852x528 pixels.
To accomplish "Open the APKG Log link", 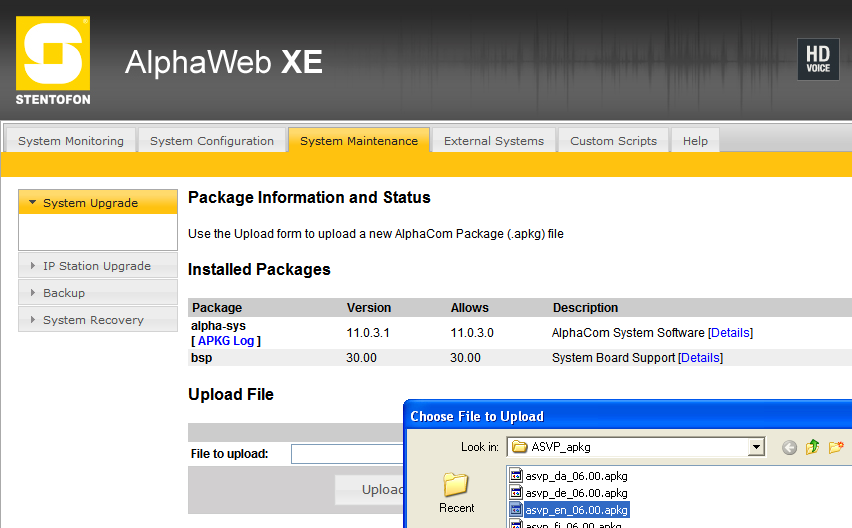I will pos(226,341).
